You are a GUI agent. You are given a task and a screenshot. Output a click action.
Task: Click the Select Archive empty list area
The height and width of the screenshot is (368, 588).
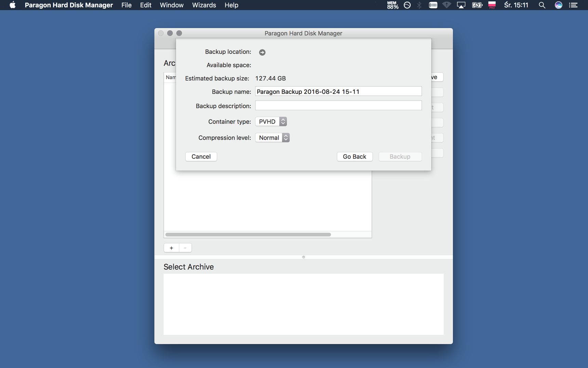tap(304, 304)
